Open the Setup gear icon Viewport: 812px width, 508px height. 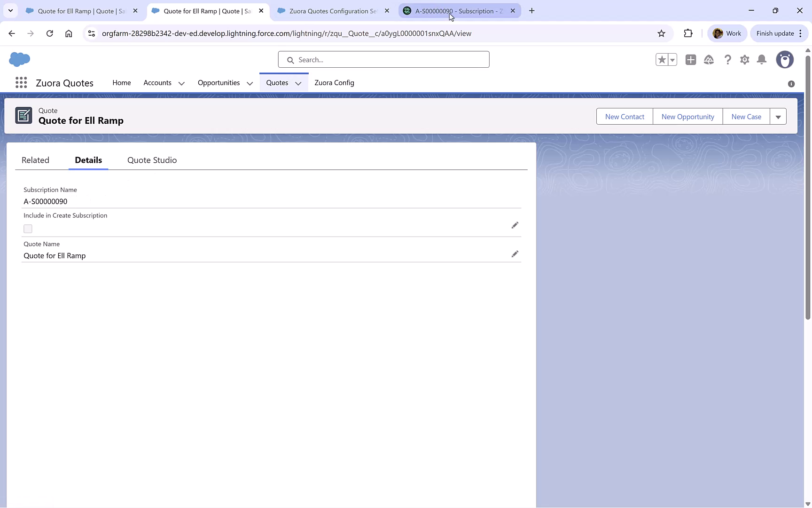(745, 60)
